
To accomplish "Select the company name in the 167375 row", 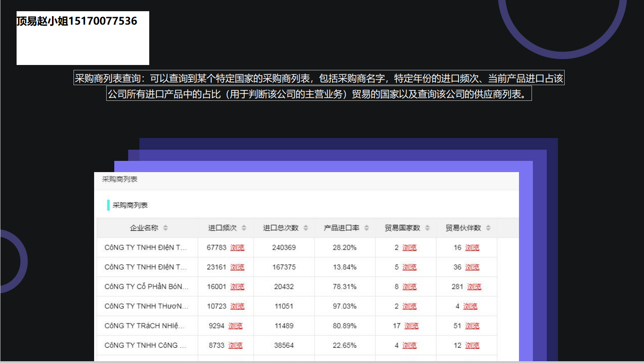I will click(146, 267).
